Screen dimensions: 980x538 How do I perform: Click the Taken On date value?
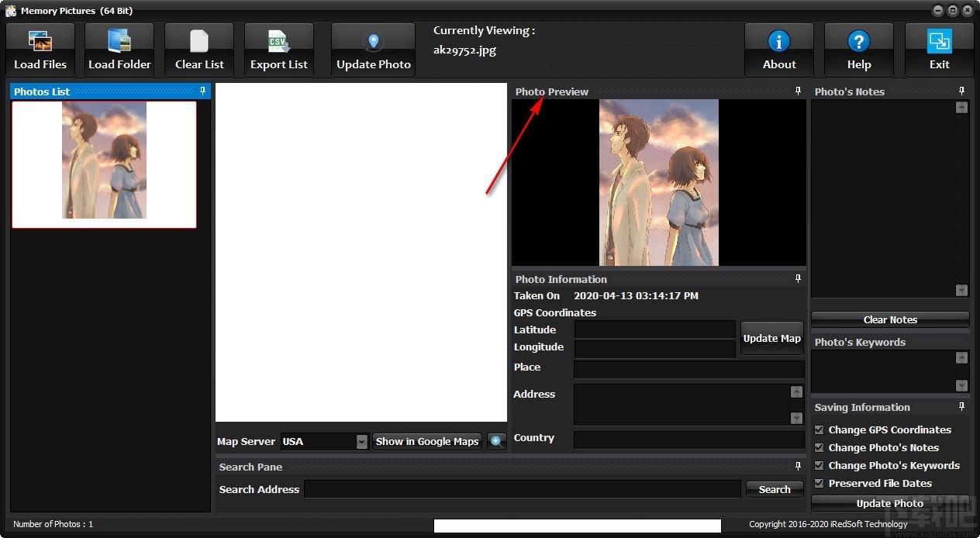(x=636, y=295)
